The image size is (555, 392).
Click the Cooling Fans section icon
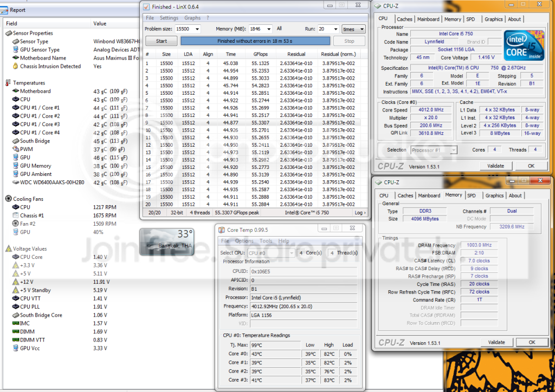8,199
